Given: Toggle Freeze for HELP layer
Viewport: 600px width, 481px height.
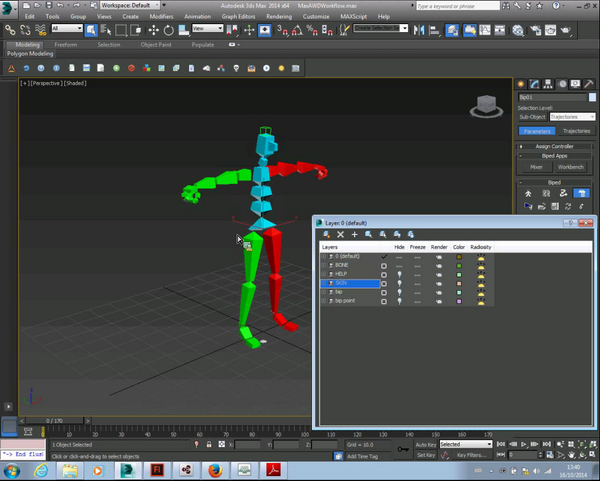Looking at the screenshot, I should point(417,275).
